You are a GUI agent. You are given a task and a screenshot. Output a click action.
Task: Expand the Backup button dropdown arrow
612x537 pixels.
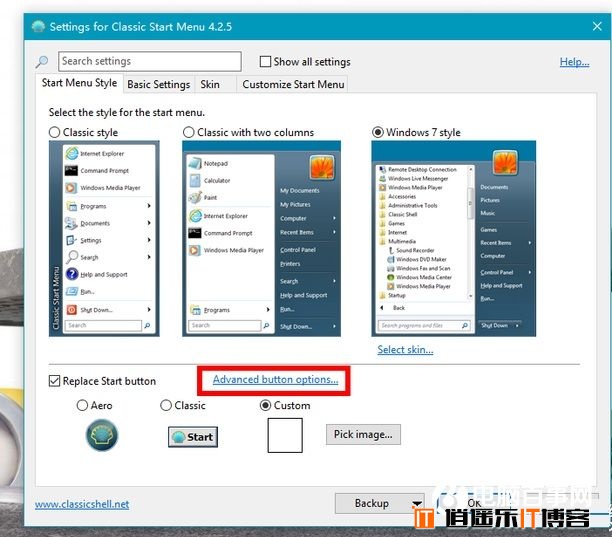click(417, 504)
